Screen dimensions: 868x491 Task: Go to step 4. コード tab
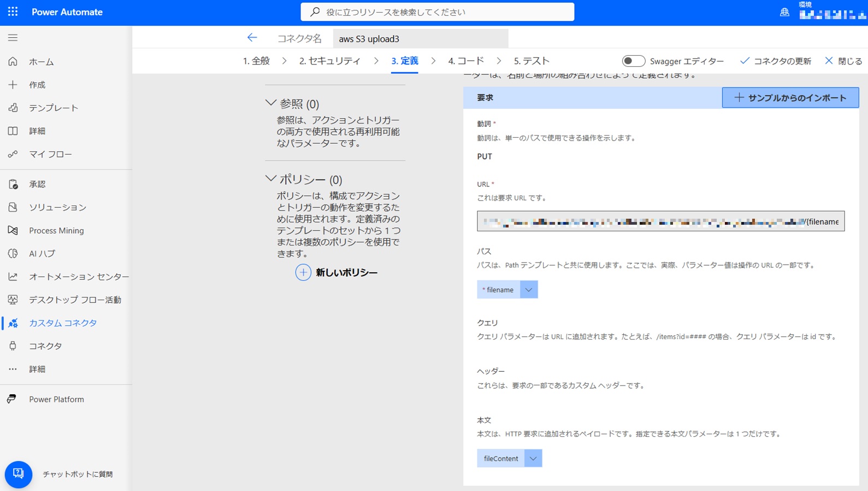[466, 61]
